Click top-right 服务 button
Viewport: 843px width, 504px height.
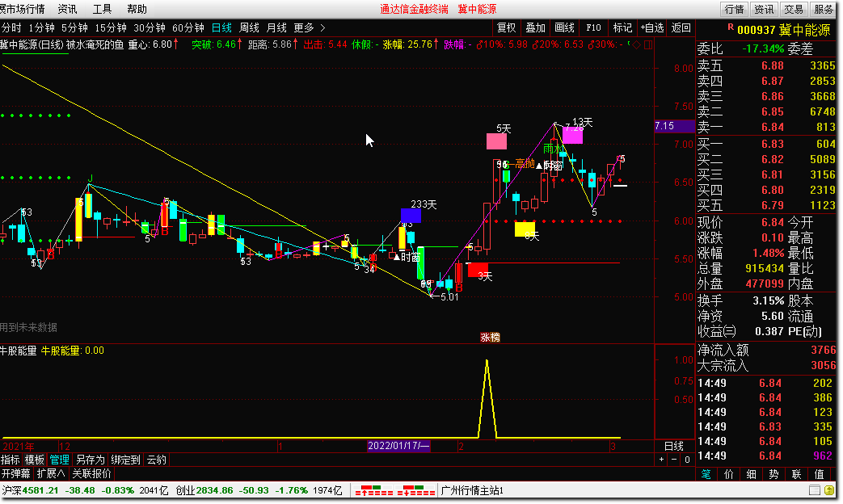click(823, 9)
